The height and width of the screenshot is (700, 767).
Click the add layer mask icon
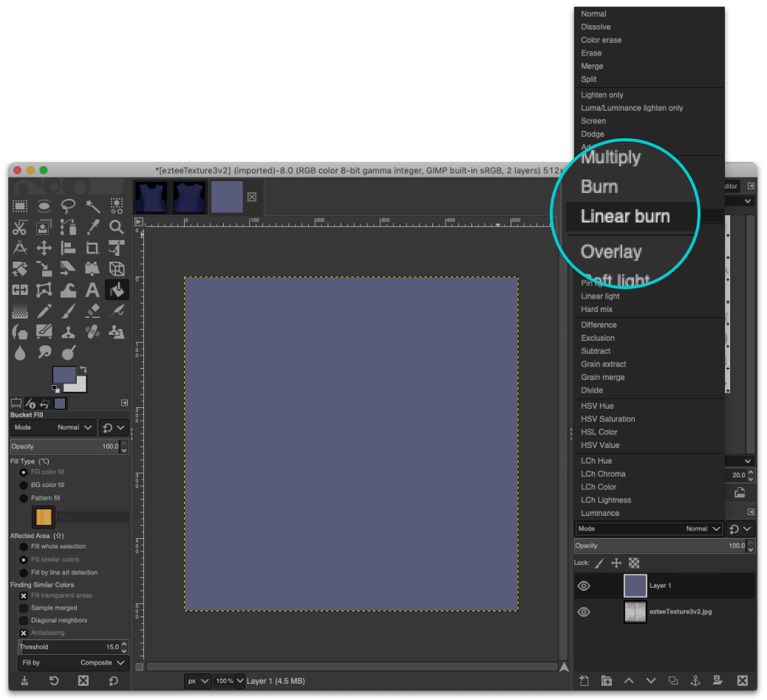click(717, 681)
